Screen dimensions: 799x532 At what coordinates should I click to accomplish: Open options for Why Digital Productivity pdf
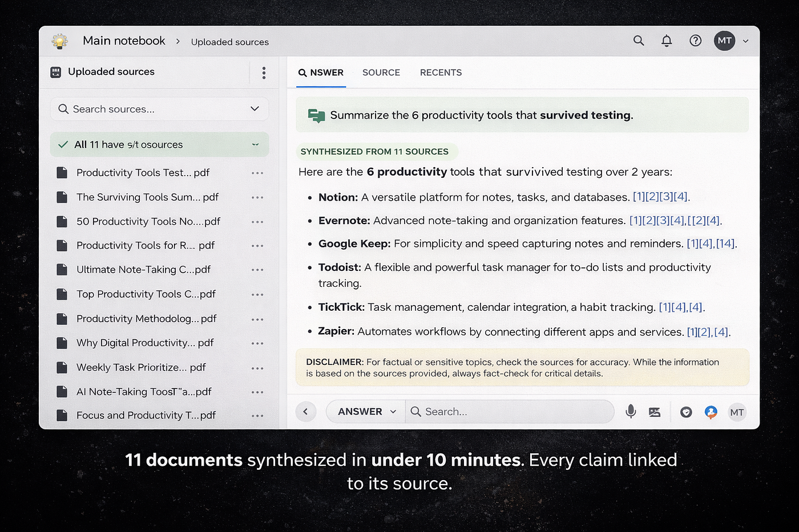tap(257, 343)
